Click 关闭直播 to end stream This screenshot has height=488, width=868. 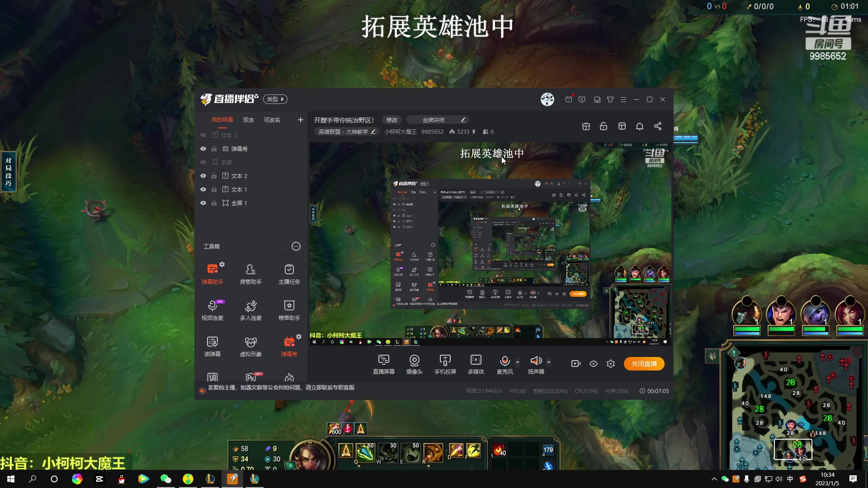point(644,364)
